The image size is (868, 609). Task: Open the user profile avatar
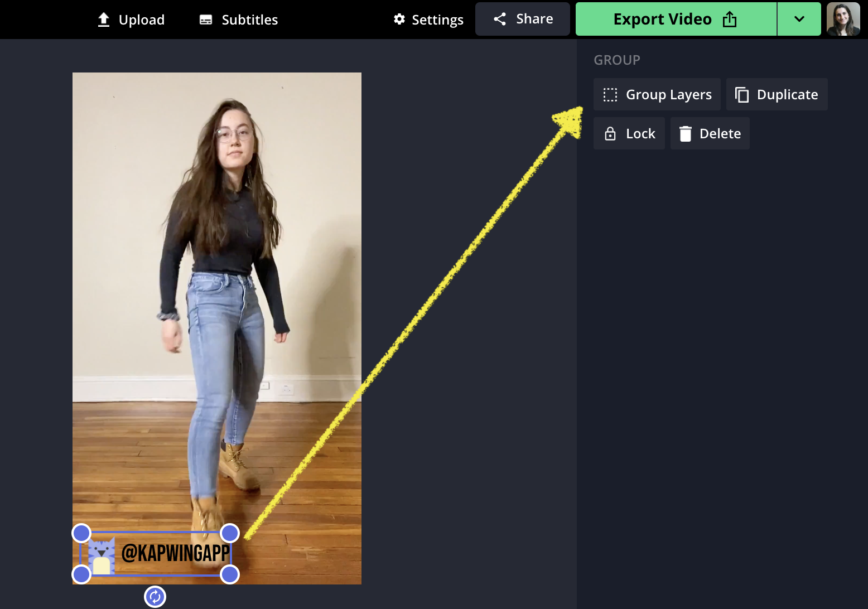tap(843, 19)
